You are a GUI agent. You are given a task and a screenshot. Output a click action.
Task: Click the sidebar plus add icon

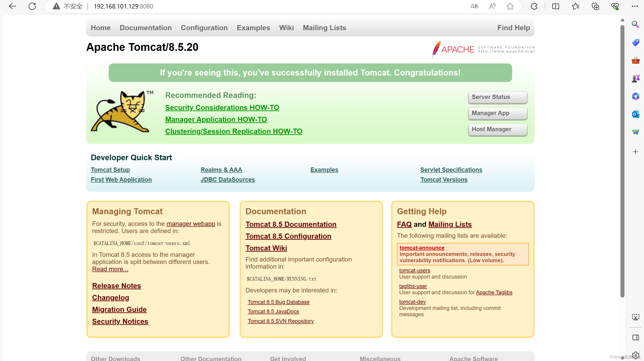[635, 152]
